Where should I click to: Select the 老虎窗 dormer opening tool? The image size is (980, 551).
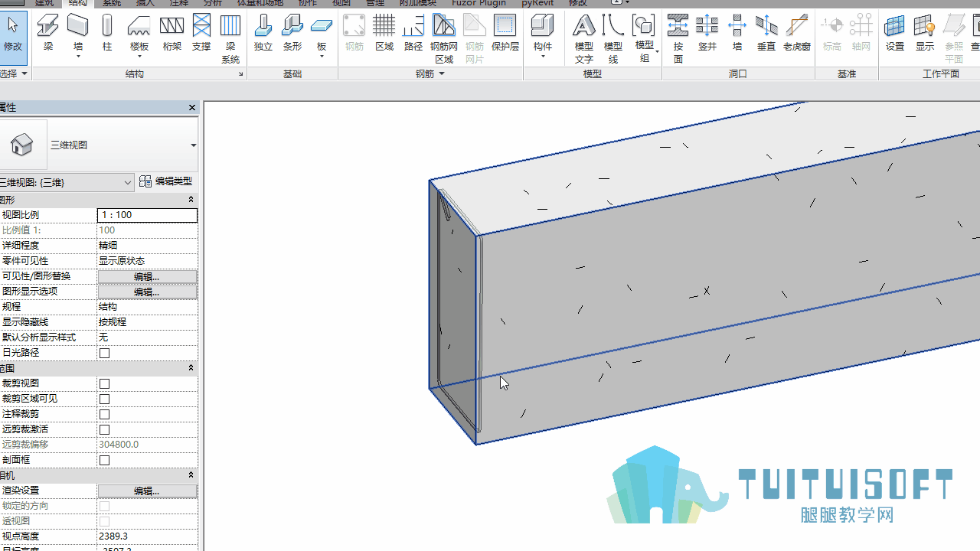coord(796,33)
